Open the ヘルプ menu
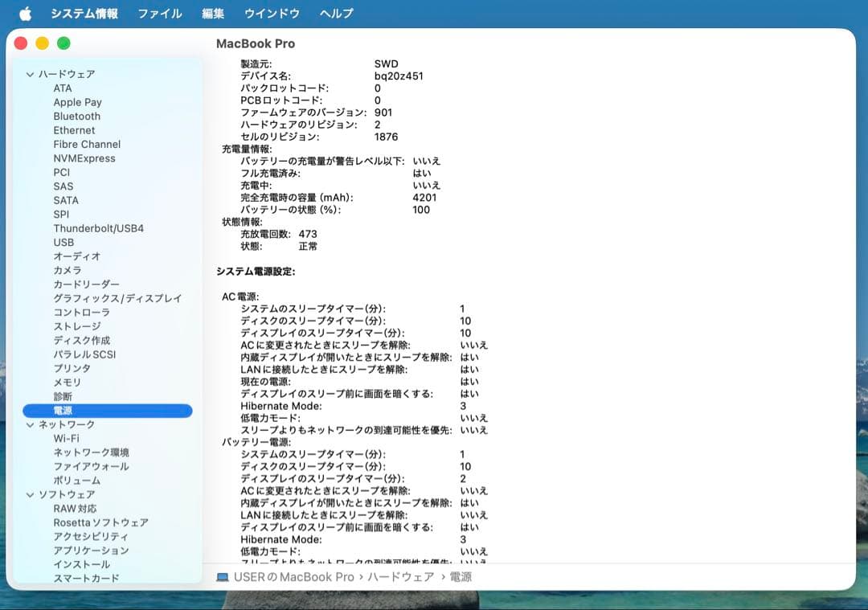This screenshot has height=610, width=868. click(336, 14)
